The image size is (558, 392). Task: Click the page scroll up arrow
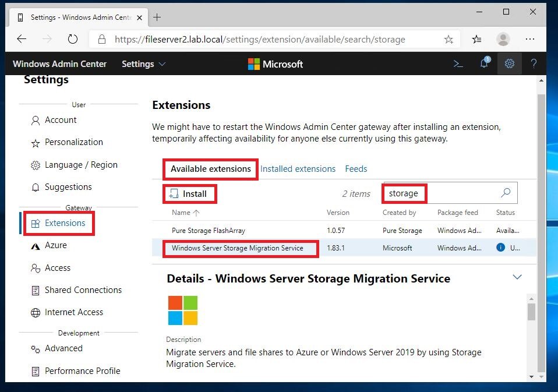point(541,81)
